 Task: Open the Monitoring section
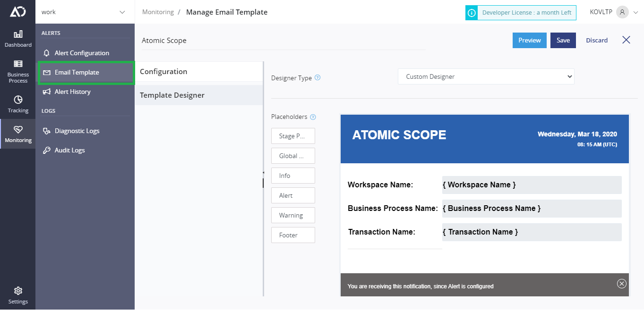[x=18, y=134]
